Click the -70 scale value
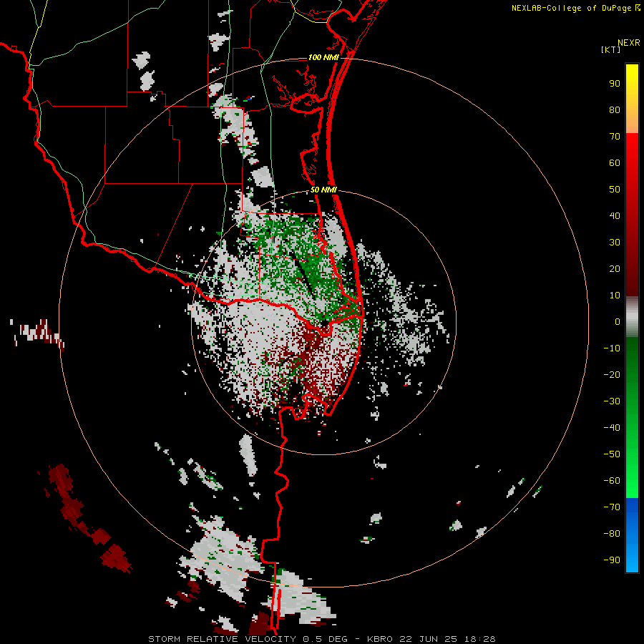The image size is (644, 644). (x=612, y=507)
